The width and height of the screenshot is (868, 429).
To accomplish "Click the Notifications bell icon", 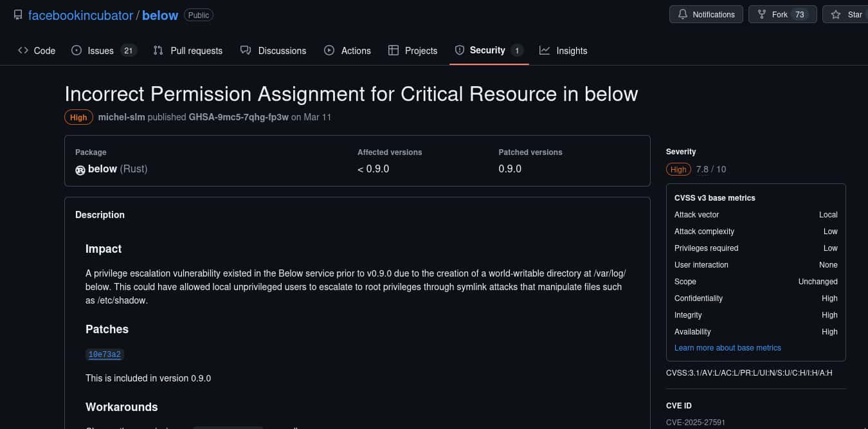I will point(682,14).
